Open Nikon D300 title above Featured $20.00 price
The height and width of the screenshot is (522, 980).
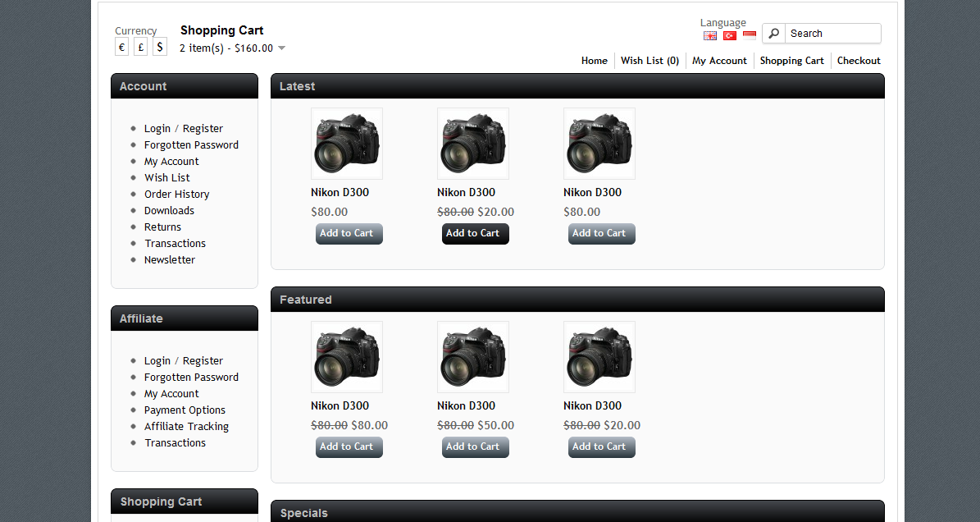coord(592,405)
